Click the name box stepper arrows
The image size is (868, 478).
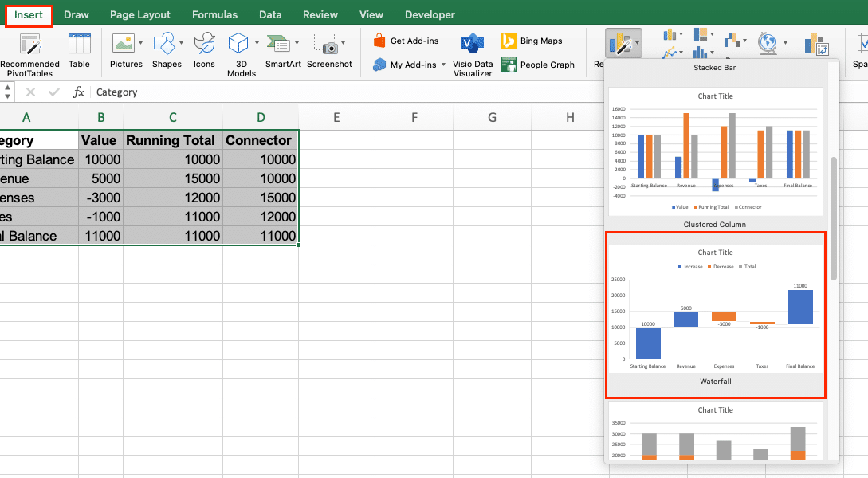(x=6, y=92)
